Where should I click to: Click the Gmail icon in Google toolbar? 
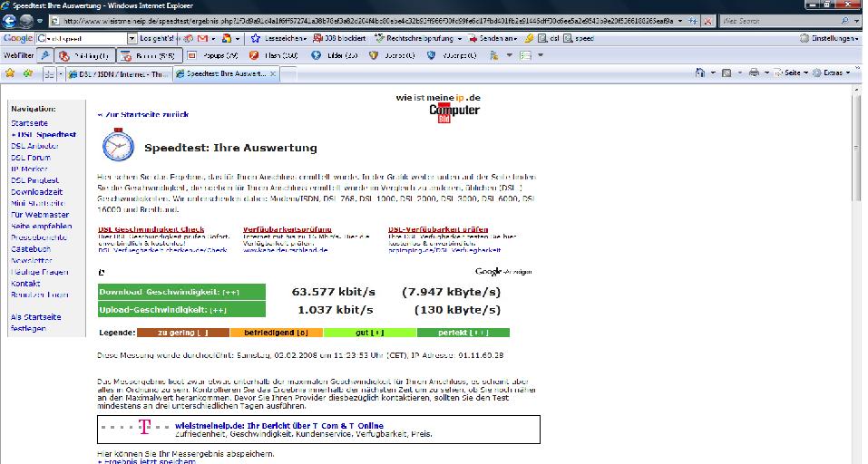tap(201, 39)
